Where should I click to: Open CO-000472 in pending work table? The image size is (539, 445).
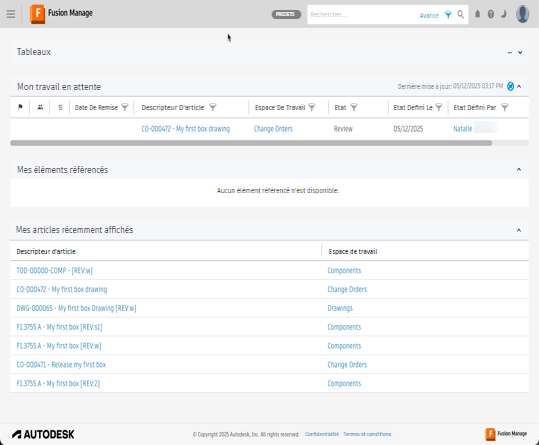[x=186, y=129]
